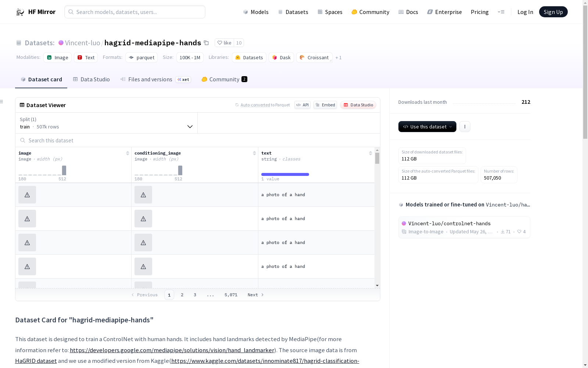Click first image row warning thumbnail
This screenshot has width=588, height=368.
(x=27, y=195)
